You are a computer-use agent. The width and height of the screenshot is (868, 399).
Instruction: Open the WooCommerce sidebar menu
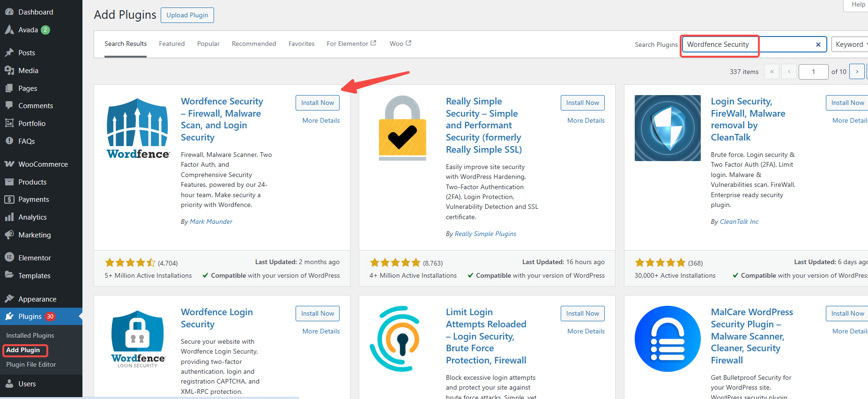click(x=43, y=164)
